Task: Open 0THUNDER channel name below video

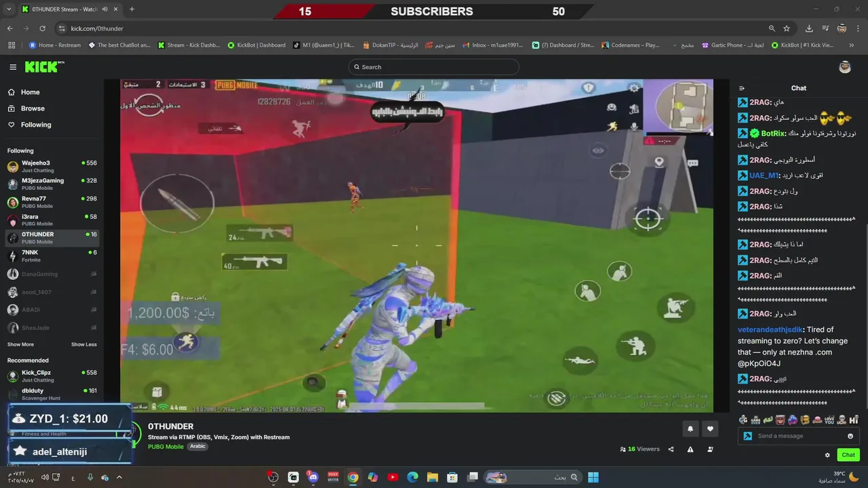Action: (x=171, y=426)
